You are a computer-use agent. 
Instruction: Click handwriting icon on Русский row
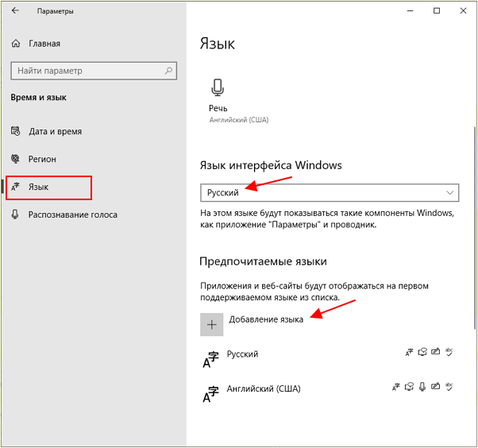point(436,352)
